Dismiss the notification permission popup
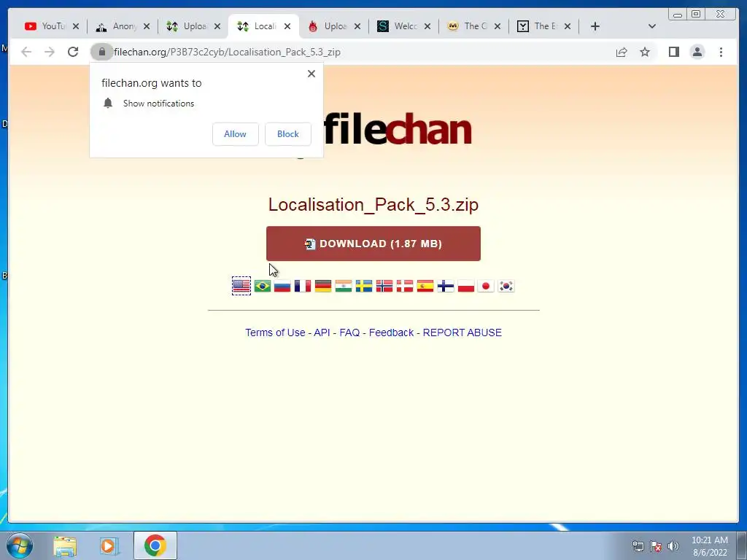This screenshot has height=560, width=747. (x=311, y=74)
